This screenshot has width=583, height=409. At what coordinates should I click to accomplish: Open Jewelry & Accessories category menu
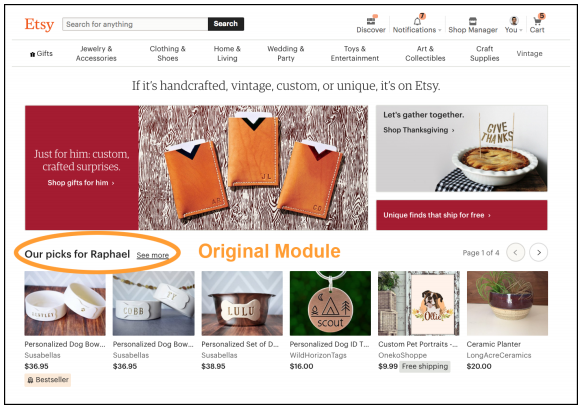click(96, 54)
